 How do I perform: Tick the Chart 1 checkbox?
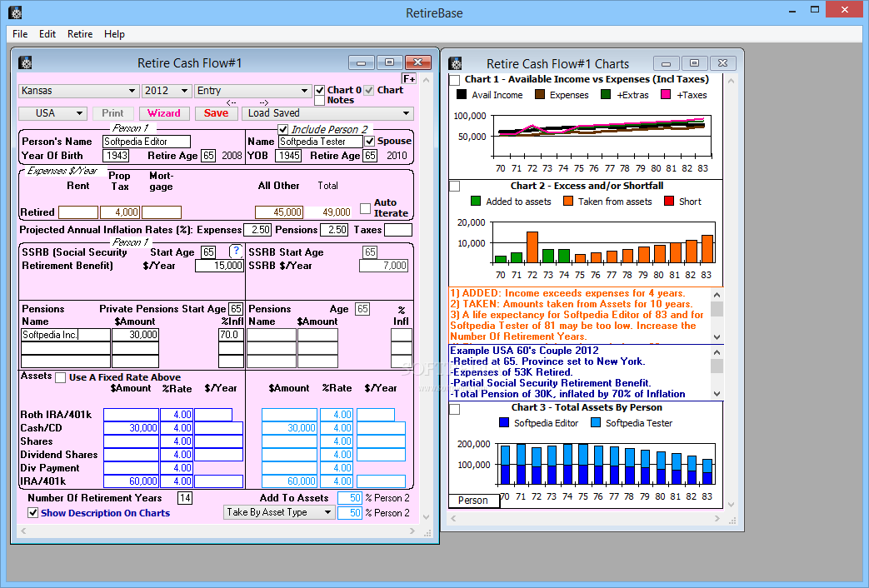454,80
